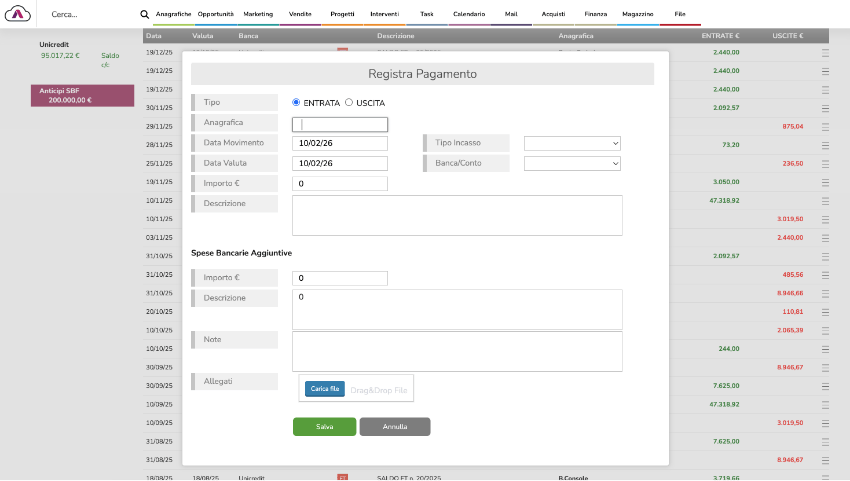This screenshot has height=481, width=850.
Task: Open the Finanza menu
Action: tap(596, 15)
